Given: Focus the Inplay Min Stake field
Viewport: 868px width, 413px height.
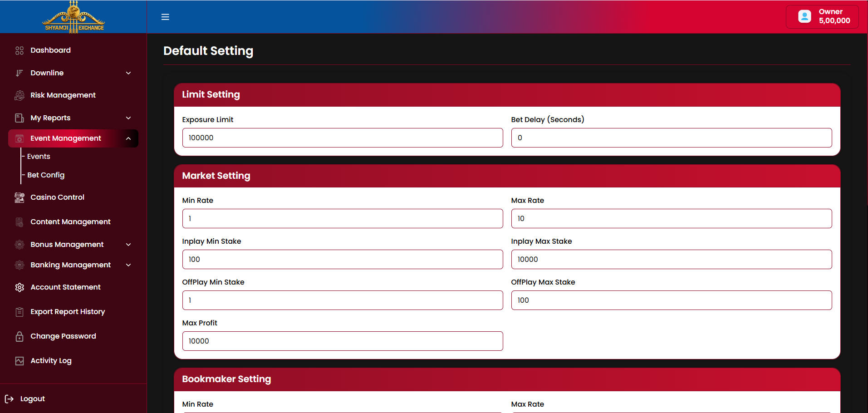Looking at the screenshot, I should (343, 259).
